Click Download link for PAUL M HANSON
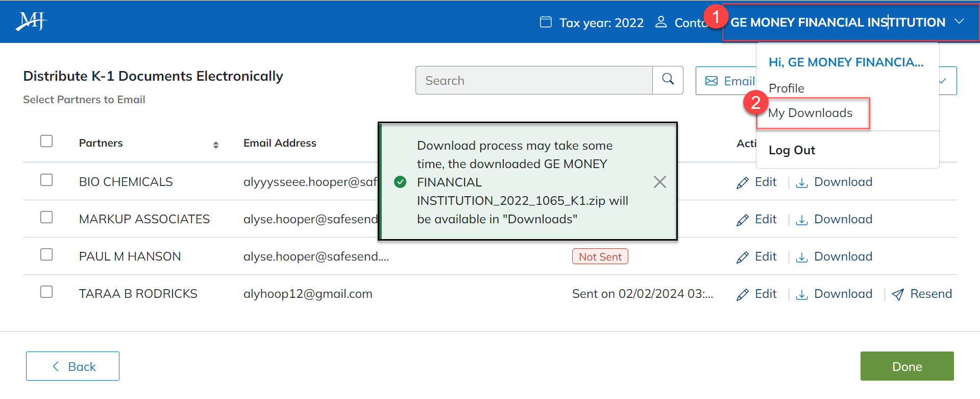 point(843,256)
